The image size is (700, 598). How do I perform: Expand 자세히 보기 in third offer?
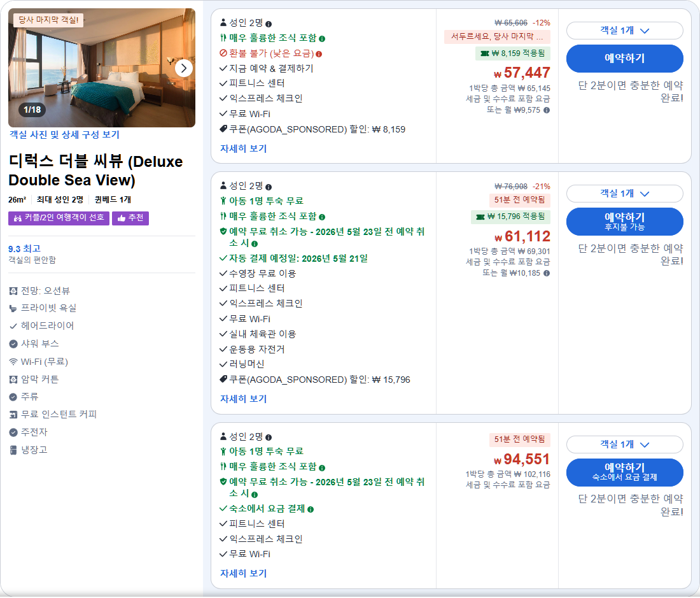243,573
